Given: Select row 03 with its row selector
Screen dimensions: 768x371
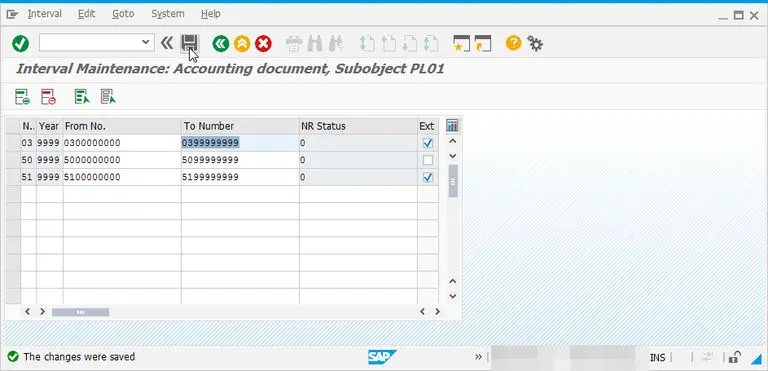Looking at the screenshot, I should [13, 143].
